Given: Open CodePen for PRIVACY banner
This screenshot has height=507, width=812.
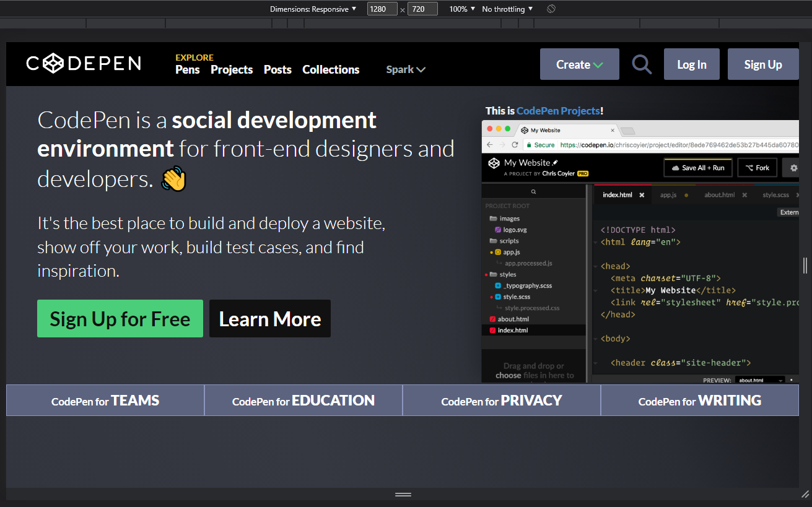Looking at the screenshot, I should tap(502, 401).
